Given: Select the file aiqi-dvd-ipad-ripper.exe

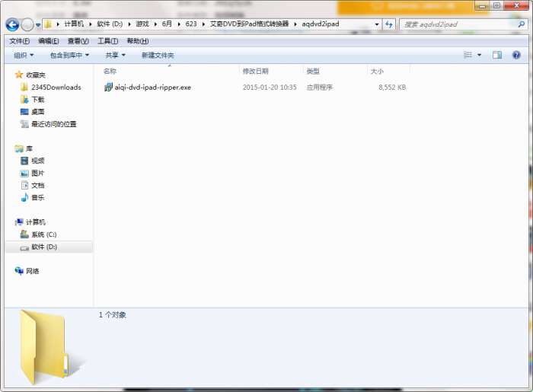Looking at the screenshot, I should click(x=152, y=88).
